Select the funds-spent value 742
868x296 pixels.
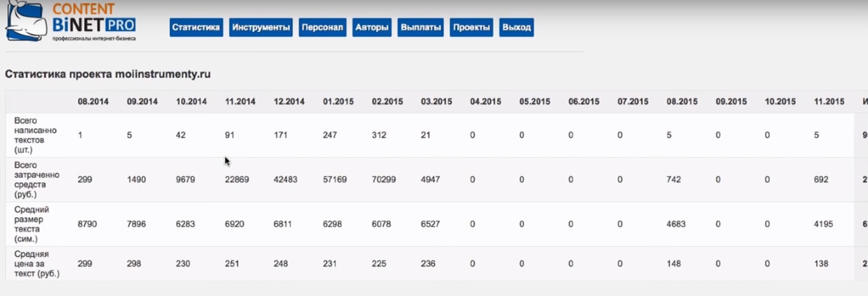click(674, 180)
